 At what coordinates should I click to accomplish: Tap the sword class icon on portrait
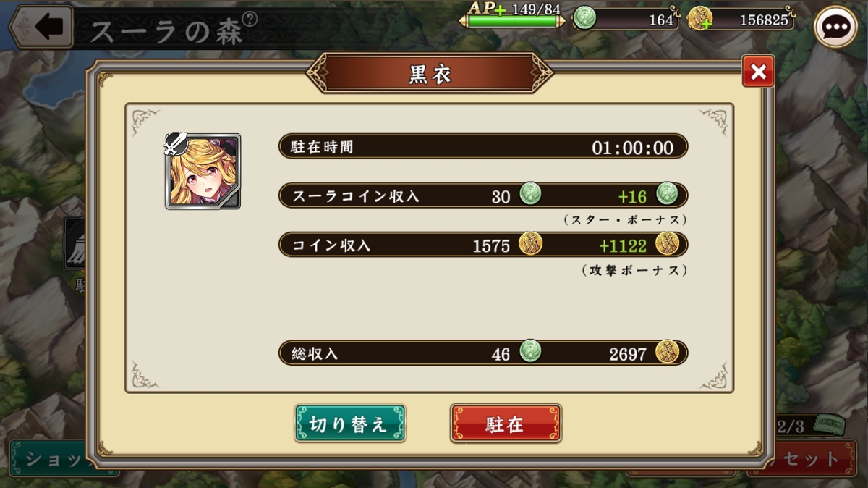[176, 144]
